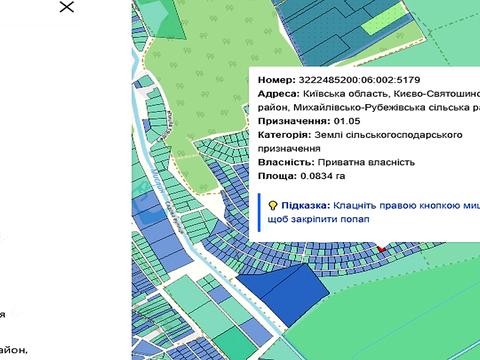This screenshot has height=360, width=480.
Task: Click the 'Підказка' hint text in popup
Action: point(374,212)
